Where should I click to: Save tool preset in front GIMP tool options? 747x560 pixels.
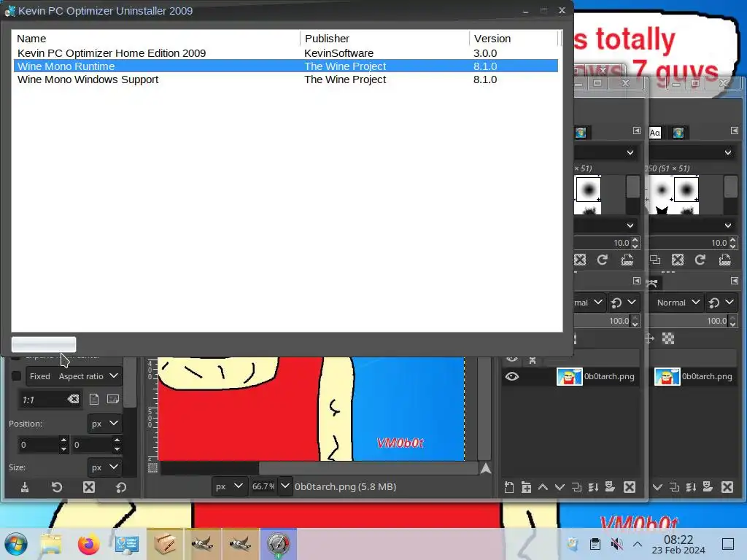click(x=25, y=487)
